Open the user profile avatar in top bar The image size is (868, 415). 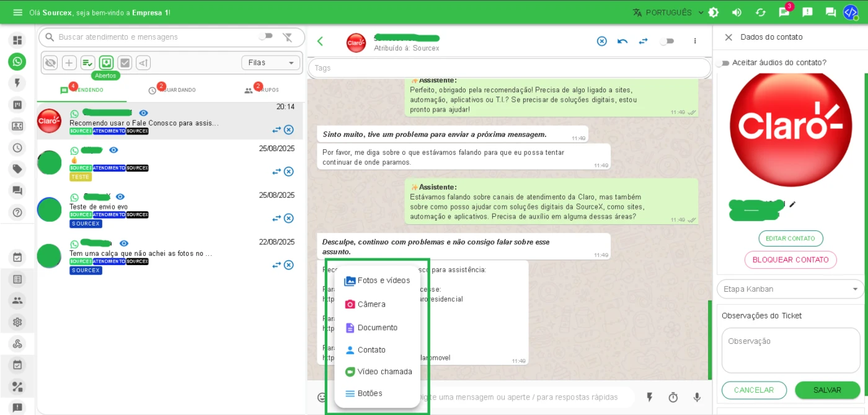[851, 12]
